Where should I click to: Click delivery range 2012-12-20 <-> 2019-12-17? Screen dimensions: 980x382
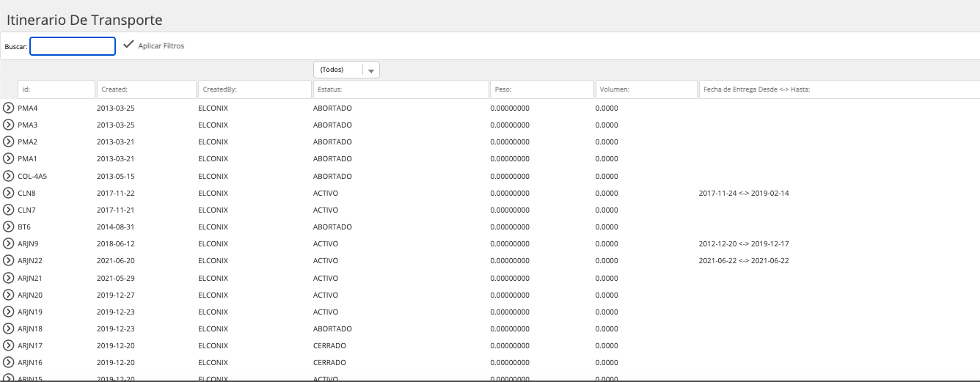click(744, 243)
